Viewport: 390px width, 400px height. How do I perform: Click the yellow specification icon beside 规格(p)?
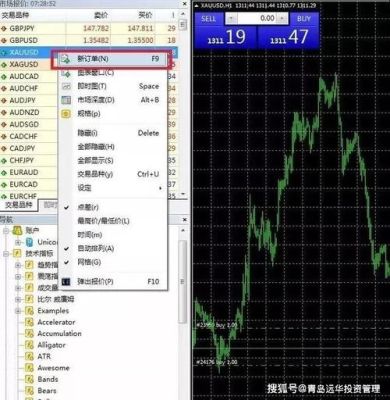tap(66, 114)
